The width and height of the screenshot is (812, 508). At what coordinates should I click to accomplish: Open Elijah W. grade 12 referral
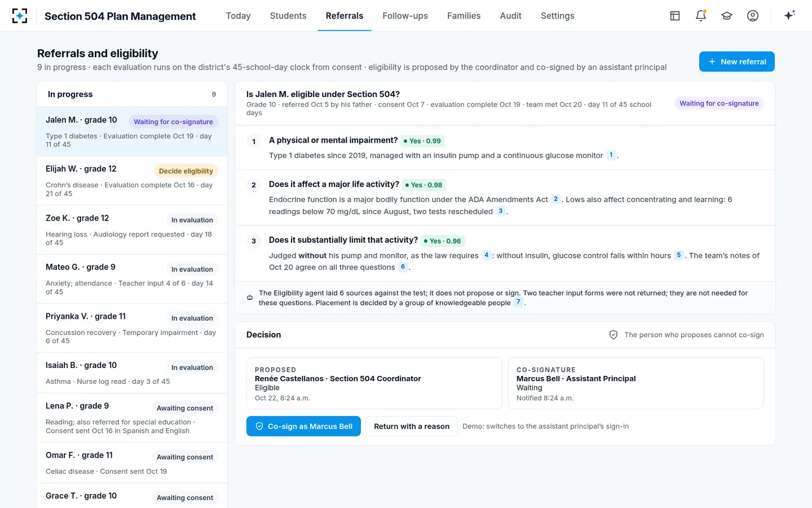point(132,181)
